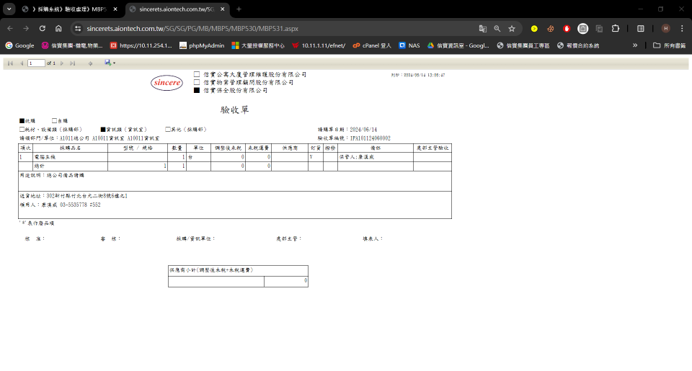
Task: Open the pink-icon bookmark right of Google
Action: click(x=72, y=45)
